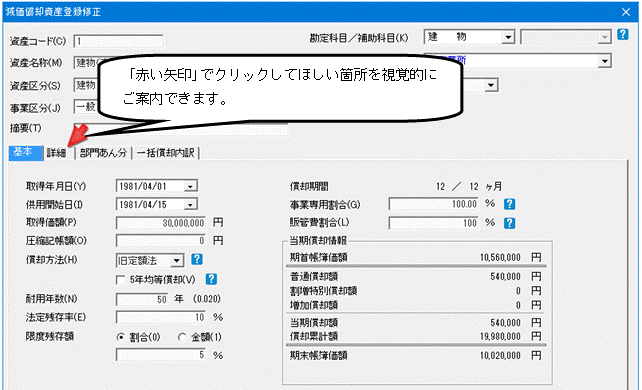
Task: Open help icon for 5年均等償却
Action: (x=211, y=280)
